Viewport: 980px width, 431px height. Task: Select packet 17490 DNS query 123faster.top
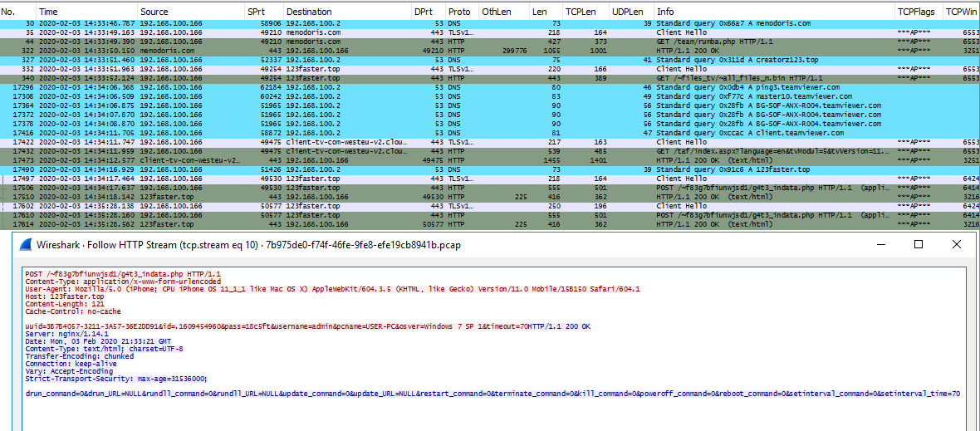pyautogui.click(x=490, y=169)
